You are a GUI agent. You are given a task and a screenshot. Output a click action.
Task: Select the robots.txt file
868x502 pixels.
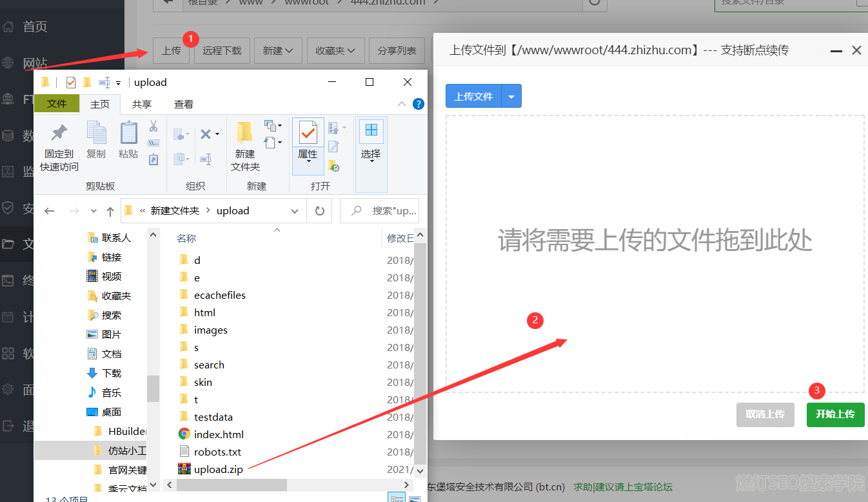pyautogui.click(x=217, y=452)
